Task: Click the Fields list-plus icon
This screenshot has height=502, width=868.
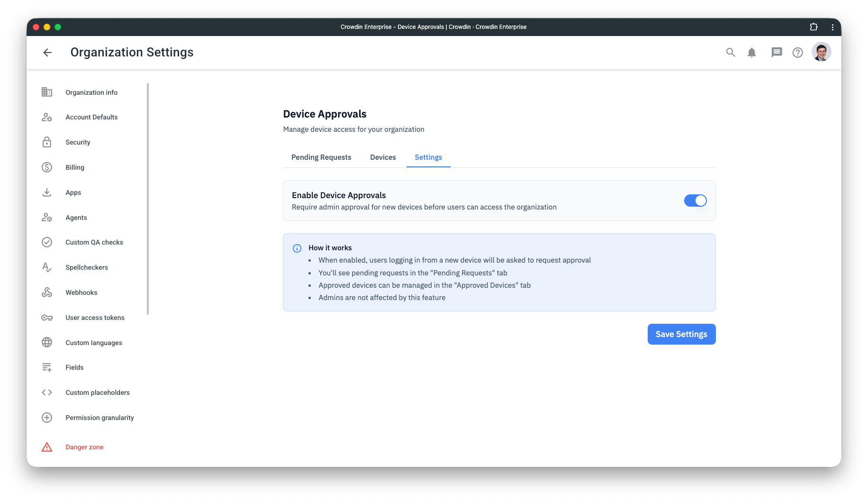Action: tap(47, 367)
